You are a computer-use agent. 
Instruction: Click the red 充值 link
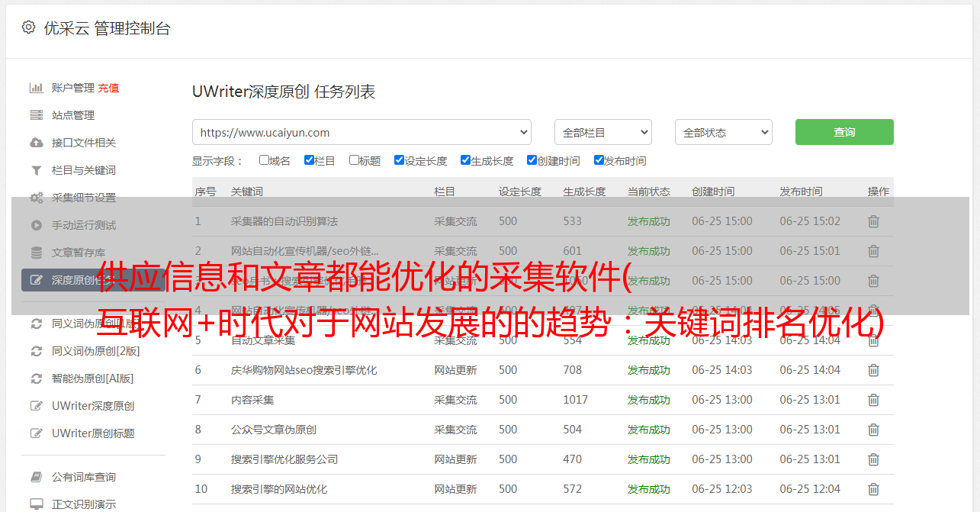click(x=108, y=88)
